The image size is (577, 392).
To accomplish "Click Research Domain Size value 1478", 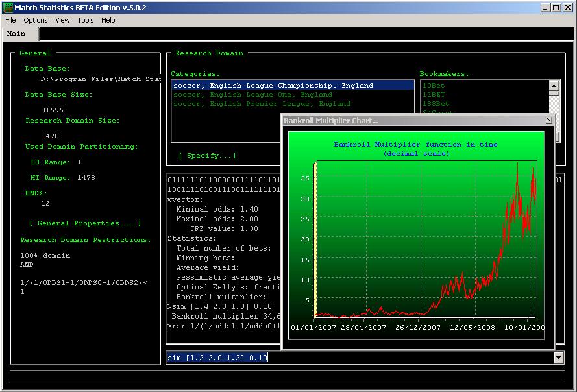I will tap(50, 136).
